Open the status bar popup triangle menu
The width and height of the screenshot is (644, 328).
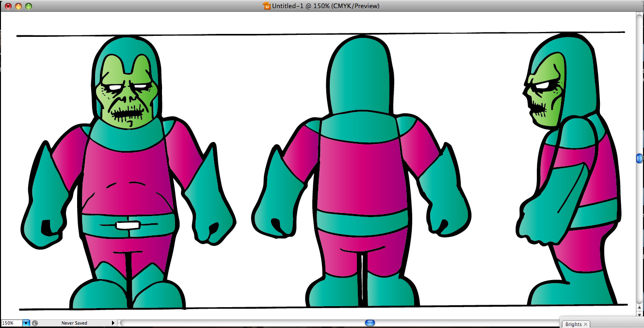[x=113, y=323]
